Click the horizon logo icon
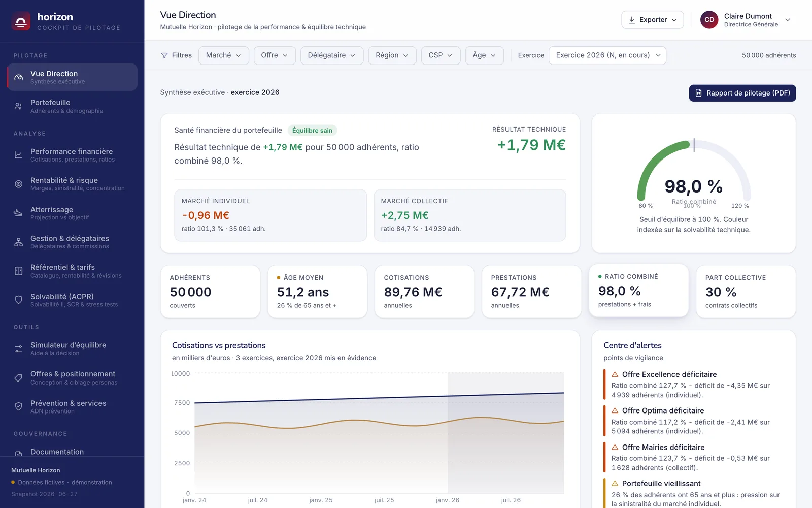Image resolution: width=812 pixels, height=508 pixels. pos(21,21)
